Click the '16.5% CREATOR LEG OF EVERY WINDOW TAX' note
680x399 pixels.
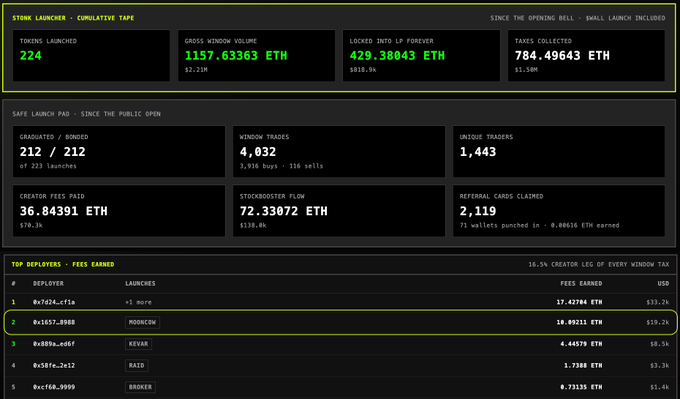coord(598,265)
